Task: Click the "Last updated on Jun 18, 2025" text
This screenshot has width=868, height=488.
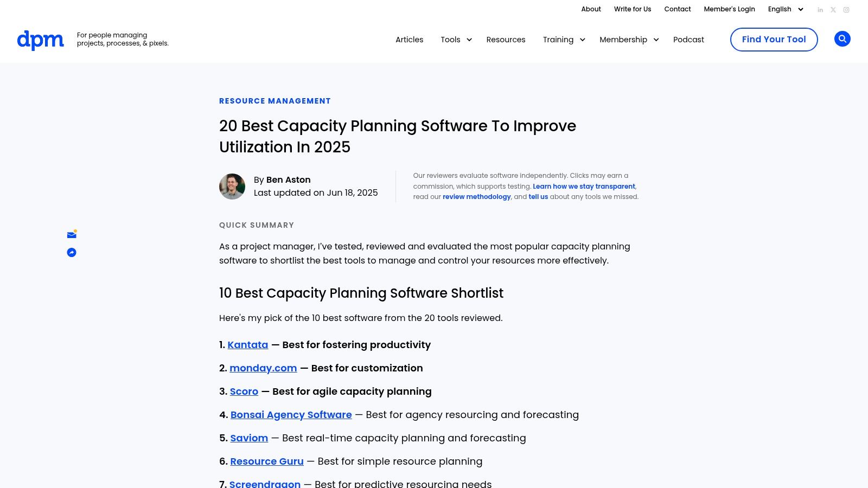Action: (316, 193)
